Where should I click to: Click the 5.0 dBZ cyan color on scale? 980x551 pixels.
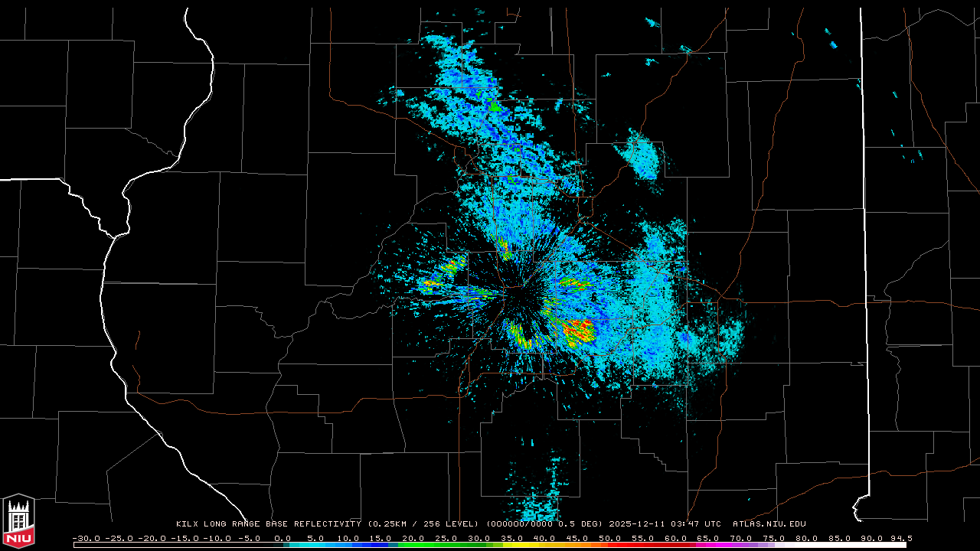(315, 545)
